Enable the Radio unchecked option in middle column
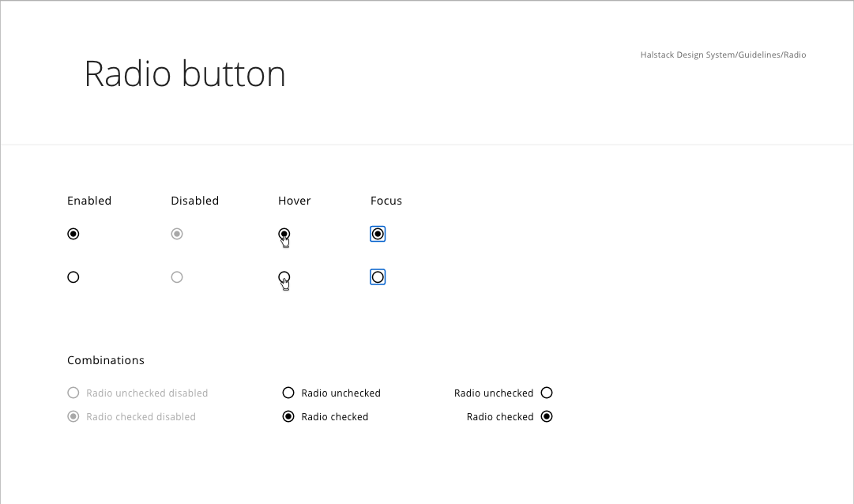 click(288, 393)
